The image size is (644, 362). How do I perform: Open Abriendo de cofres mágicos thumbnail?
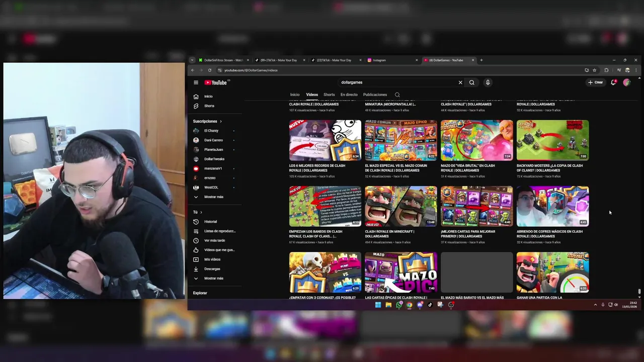click(552, 206)
